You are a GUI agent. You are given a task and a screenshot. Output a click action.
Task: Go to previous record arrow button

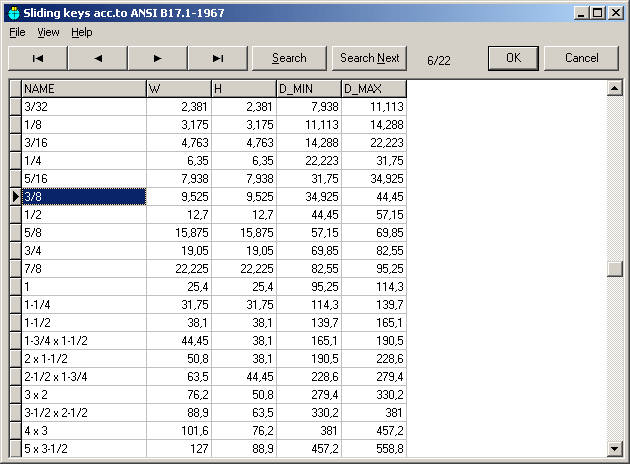tap(98, 58)
